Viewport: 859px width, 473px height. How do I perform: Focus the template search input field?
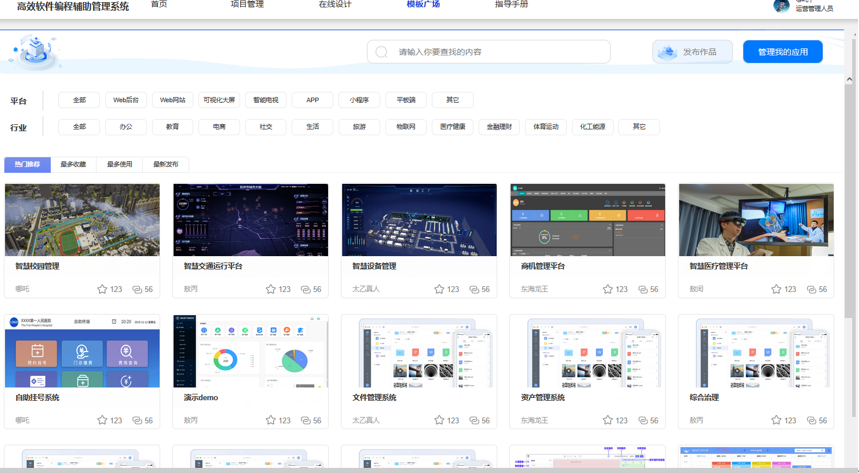click(x=489, y=52)
